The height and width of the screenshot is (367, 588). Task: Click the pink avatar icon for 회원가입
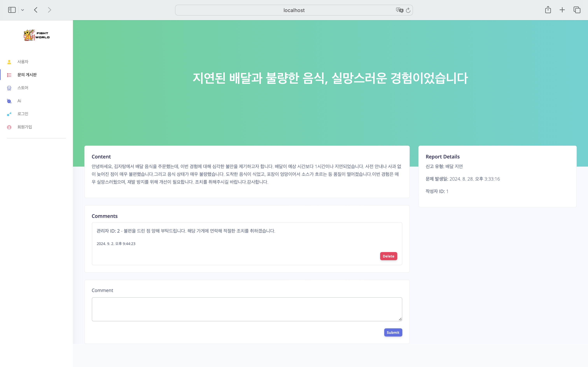pyautogui.click(x=9, y=127)
